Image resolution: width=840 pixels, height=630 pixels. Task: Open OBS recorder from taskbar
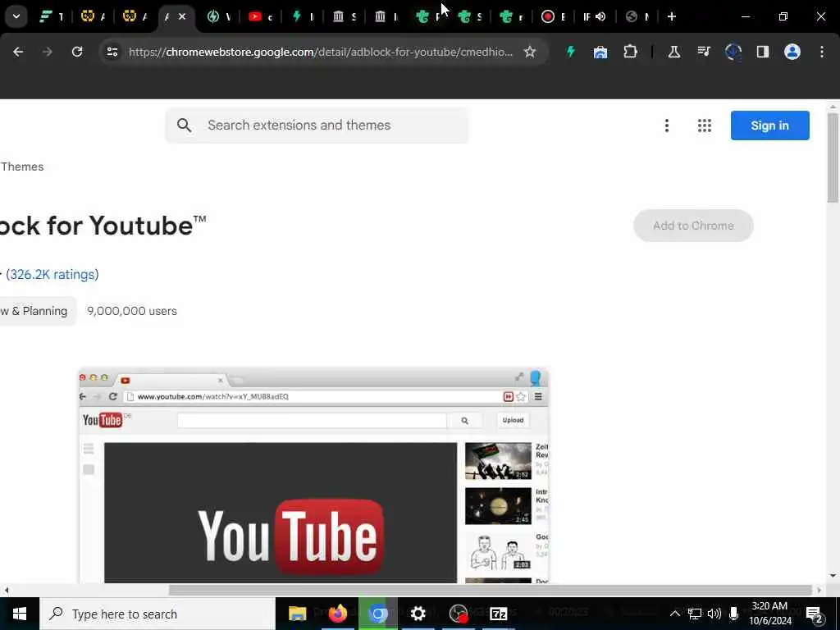(459, 614)
